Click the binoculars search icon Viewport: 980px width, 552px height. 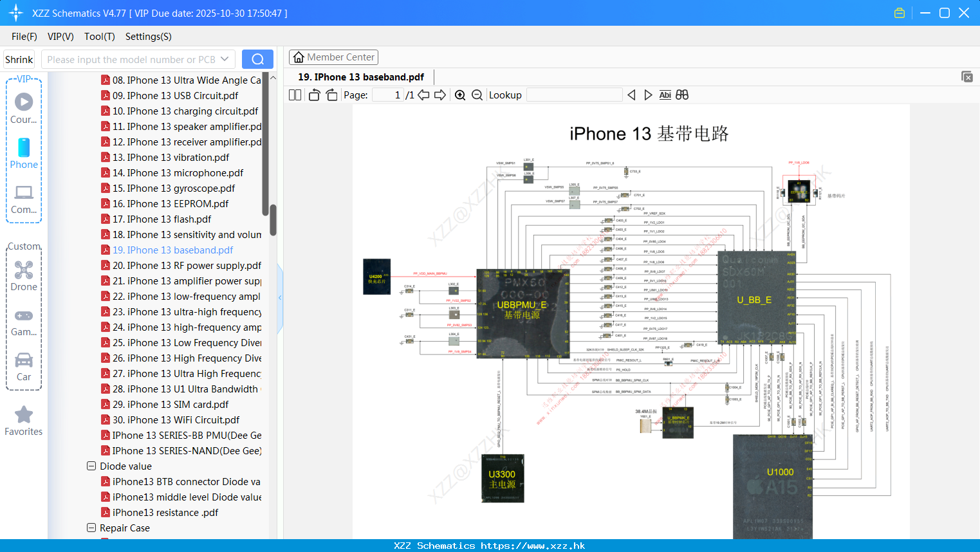click(x=682, y=95)
